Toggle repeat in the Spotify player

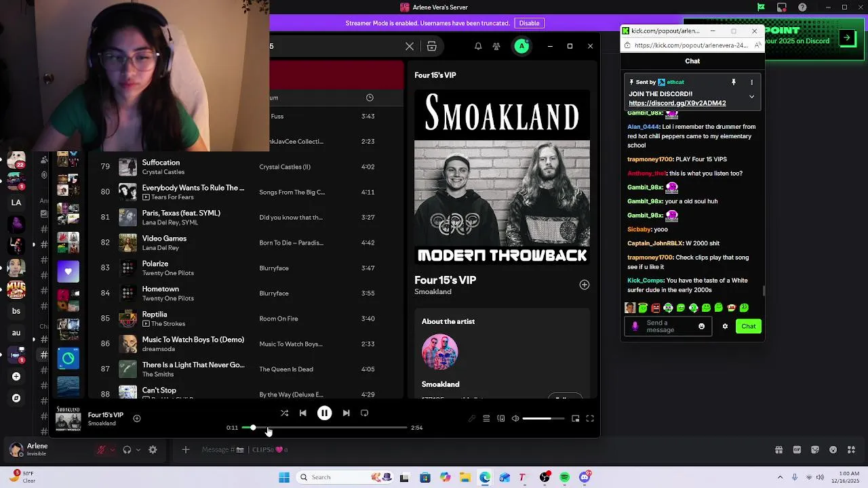[x=364, y=413]
